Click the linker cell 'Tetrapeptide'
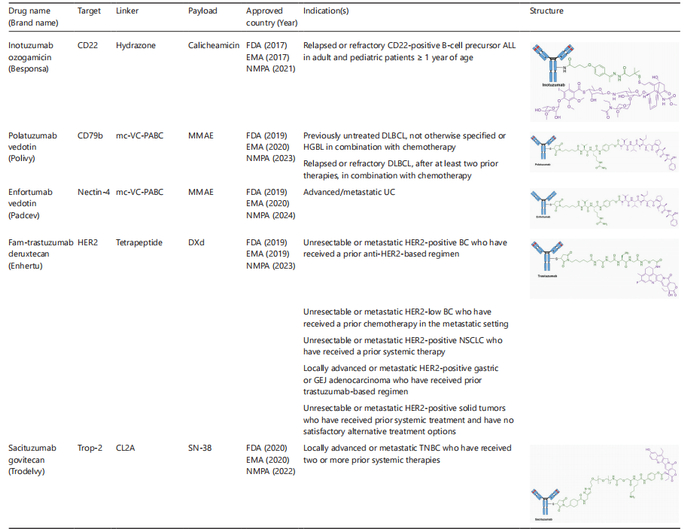The image size is (700, 529). pos(139,242)
